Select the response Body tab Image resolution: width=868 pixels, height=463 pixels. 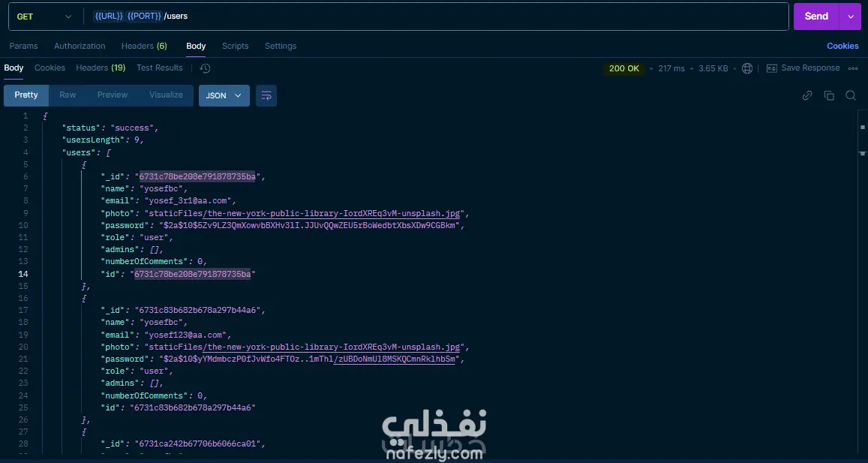[14, 68]
